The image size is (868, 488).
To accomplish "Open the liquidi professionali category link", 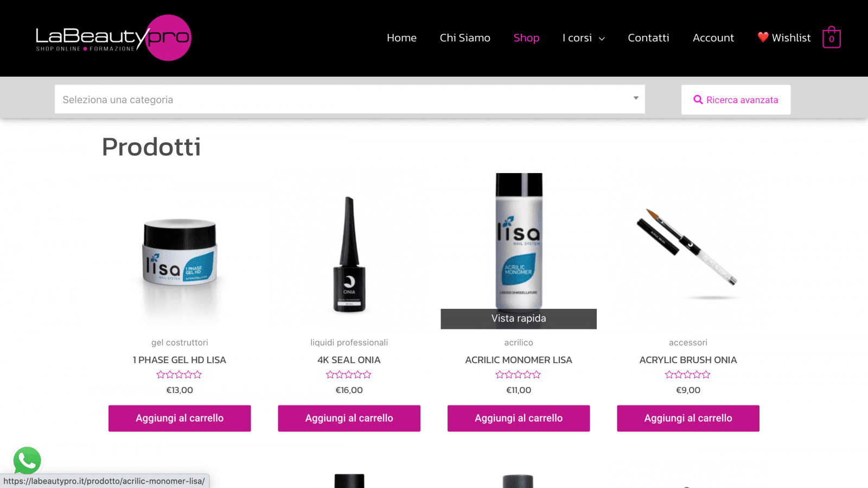I will coord(349,343).
